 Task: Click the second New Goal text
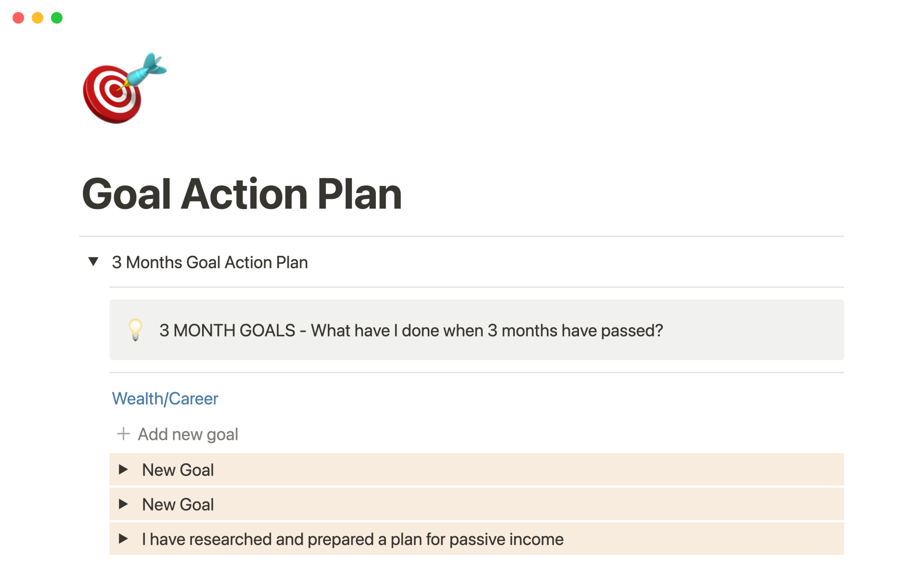point(178,504)
